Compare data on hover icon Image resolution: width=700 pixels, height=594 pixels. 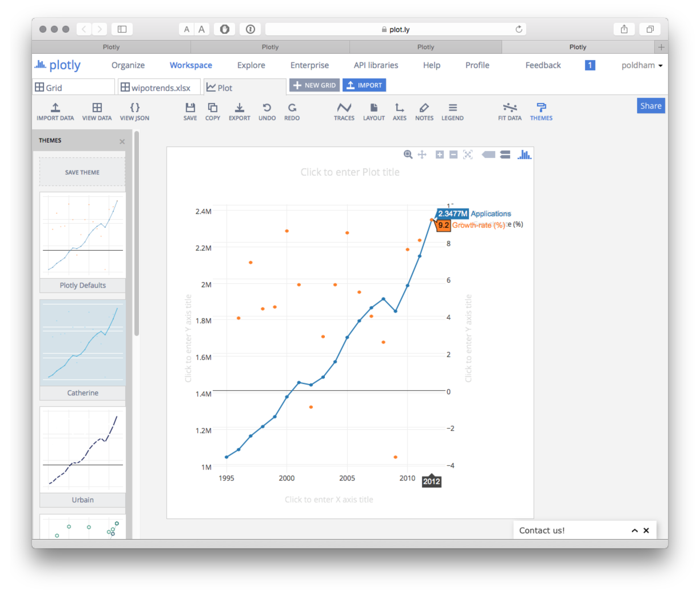[x=505, y=155]
